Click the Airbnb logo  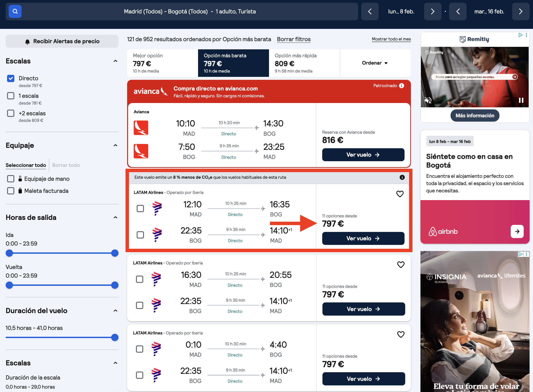point(443,231)
